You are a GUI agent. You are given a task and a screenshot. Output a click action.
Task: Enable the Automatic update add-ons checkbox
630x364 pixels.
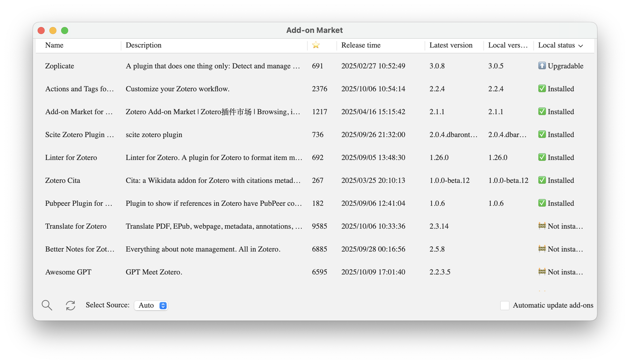[x=505, y=305]
